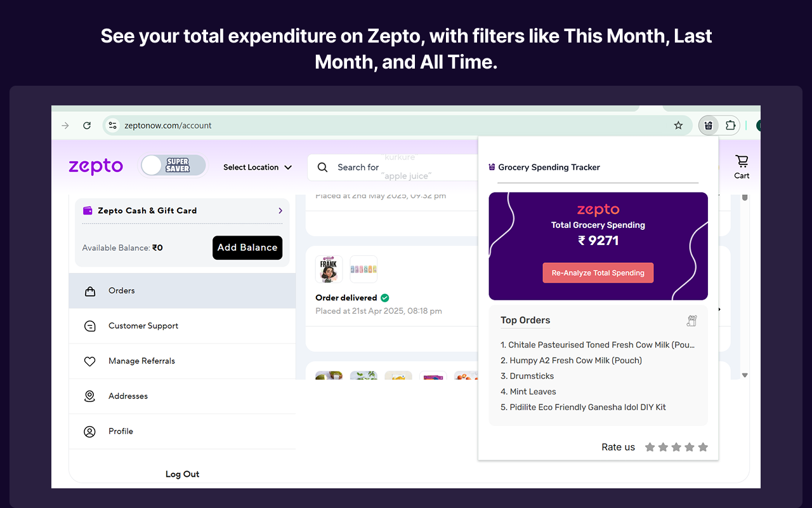The width and height of the screenshot is (812, 508).
Task: Open the browser Extensions puzzle icon
Action: tap(731, 125)
